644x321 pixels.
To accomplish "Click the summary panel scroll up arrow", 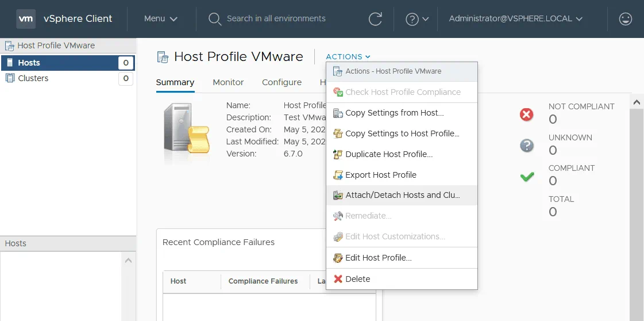I will 636,102.
